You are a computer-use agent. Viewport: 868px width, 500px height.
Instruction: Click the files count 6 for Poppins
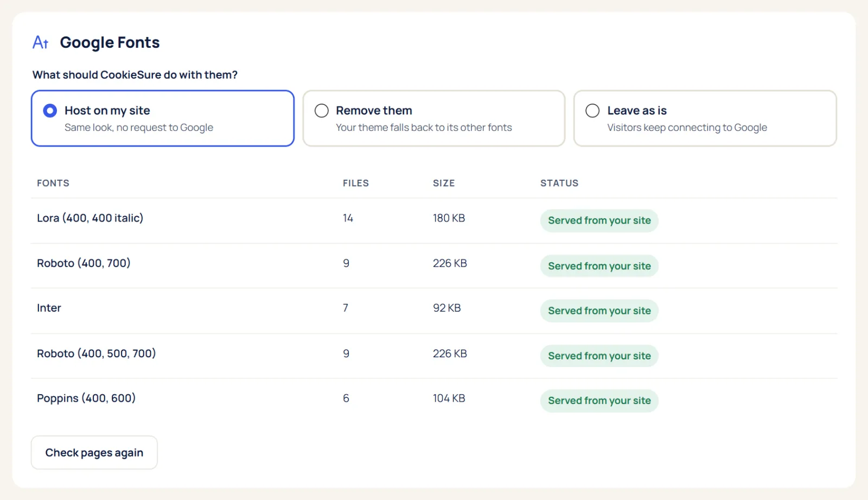(346, 398)
